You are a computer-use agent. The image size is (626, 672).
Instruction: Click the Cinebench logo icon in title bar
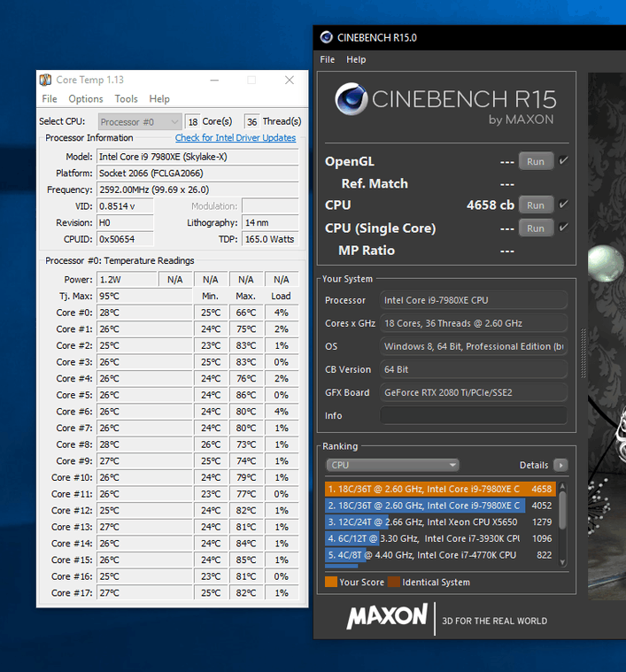(327, 38)
